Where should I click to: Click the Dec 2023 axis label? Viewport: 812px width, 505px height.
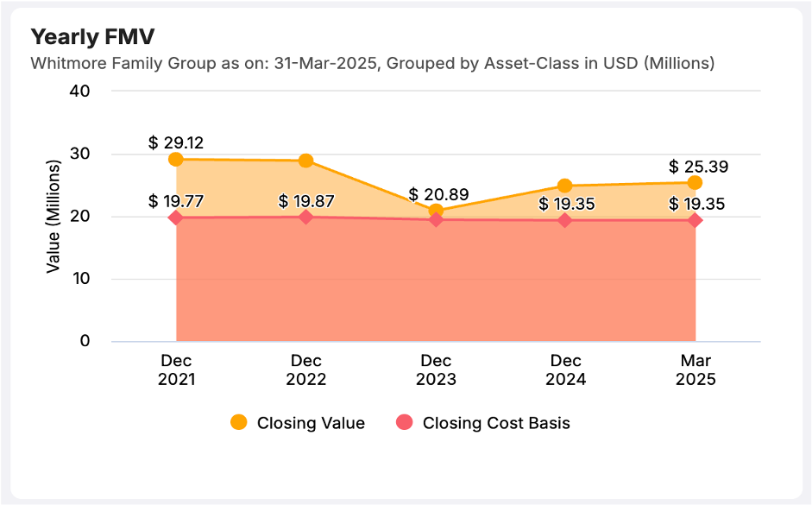coord(436,369)
